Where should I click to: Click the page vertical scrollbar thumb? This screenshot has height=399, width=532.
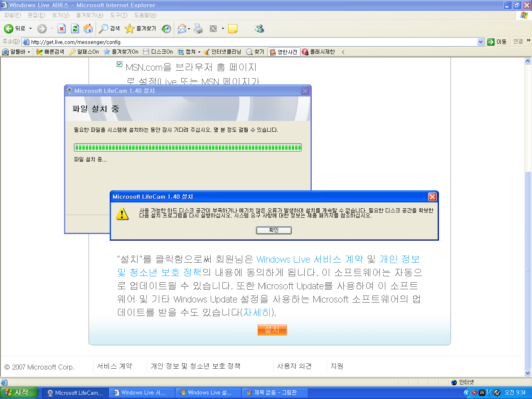click(x=528, y=270)
